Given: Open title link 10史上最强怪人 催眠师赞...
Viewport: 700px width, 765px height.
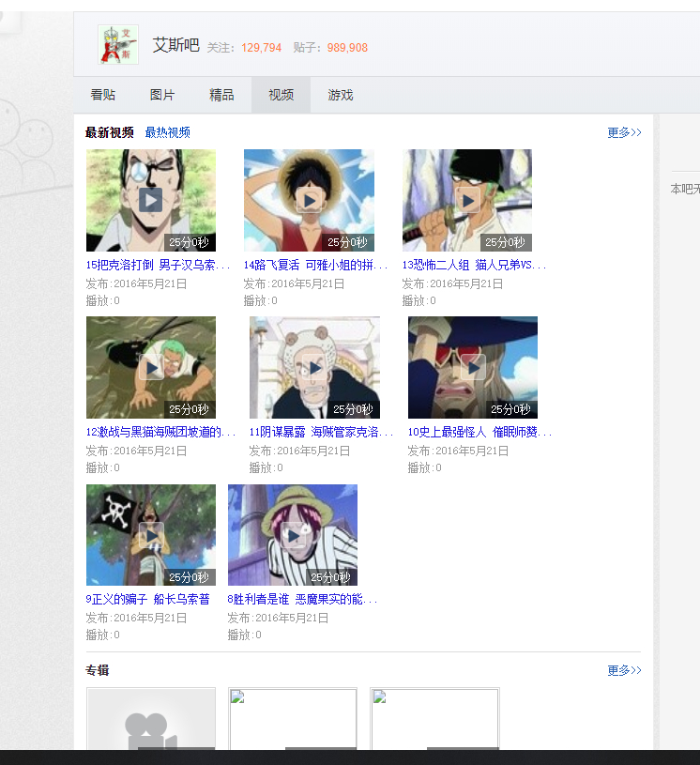Looking at the screenshot, I should [479, 433].
